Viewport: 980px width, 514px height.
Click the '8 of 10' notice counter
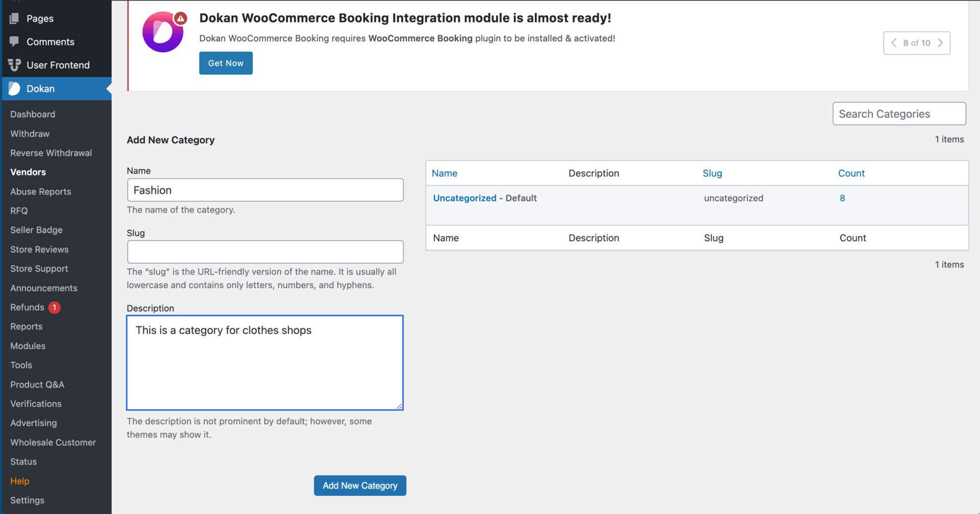click(917, 43)
